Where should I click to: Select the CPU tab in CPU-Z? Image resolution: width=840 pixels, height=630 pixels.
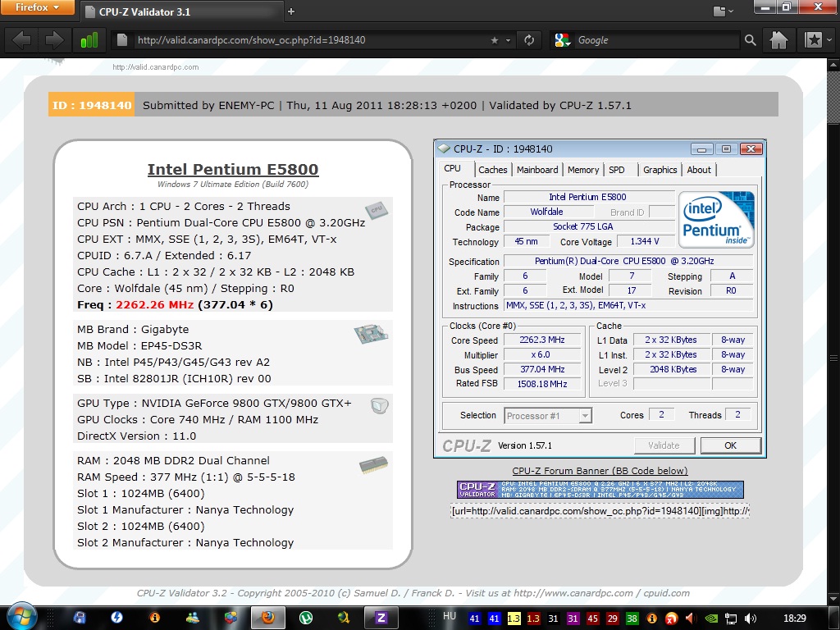pyautogui.click(x=453, y=168)
